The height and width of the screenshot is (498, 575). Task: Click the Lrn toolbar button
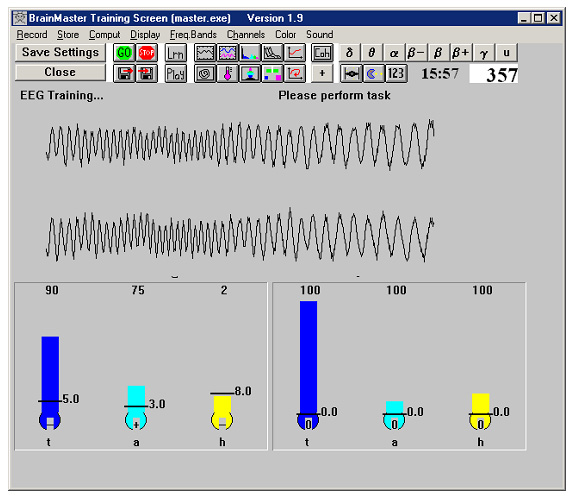click(x=176, y=53)
